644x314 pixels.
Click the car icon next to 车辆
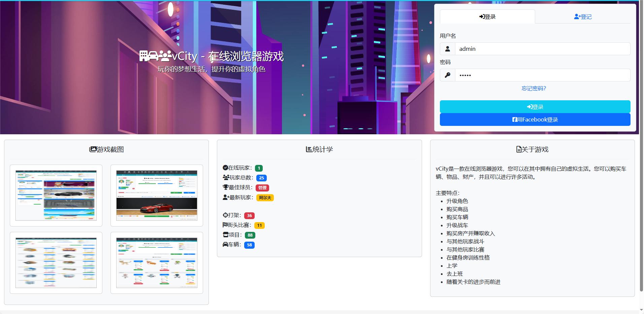pos(225,245)
